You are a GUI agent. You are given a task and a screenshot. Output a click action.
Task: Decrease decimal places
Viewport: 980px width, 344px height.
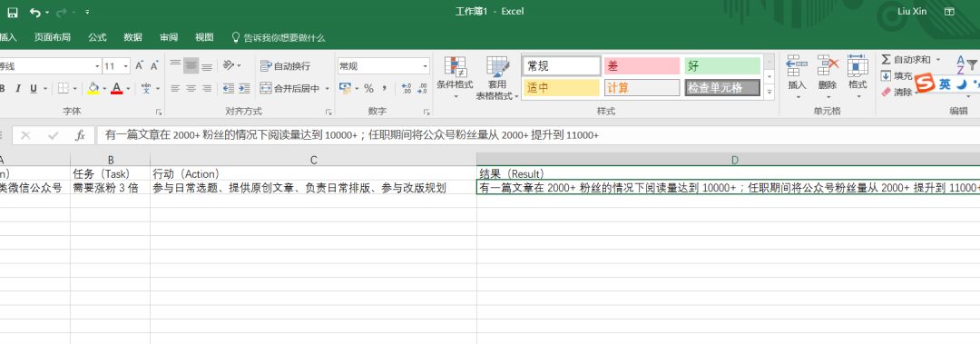[423, 88]
